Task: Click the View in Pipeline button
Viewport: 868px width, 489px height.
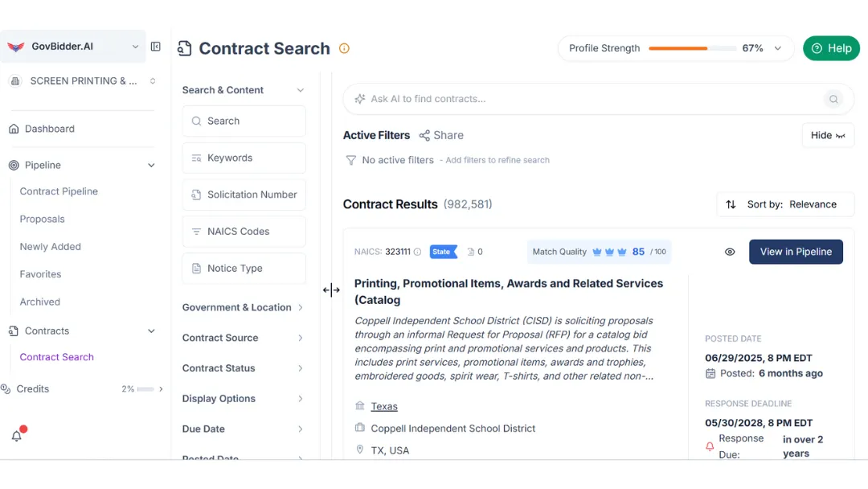Action: (x=796, y=252)
